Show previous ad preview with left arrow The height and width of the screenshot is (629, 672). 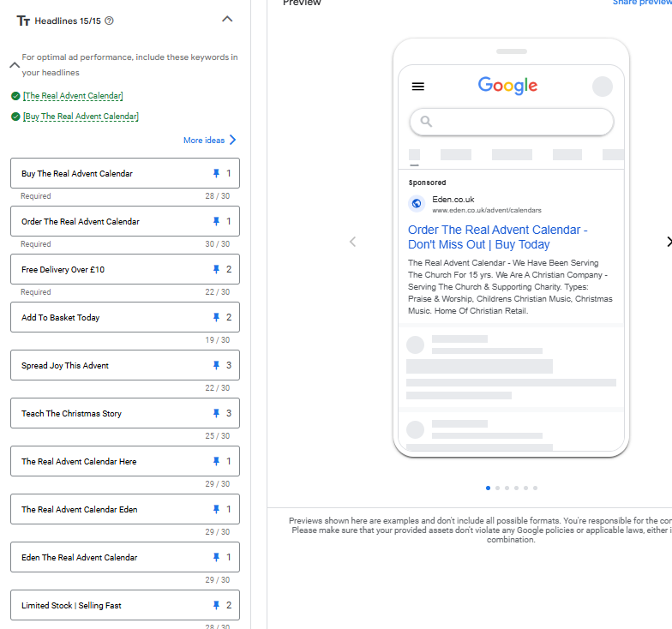coord(353,242)
